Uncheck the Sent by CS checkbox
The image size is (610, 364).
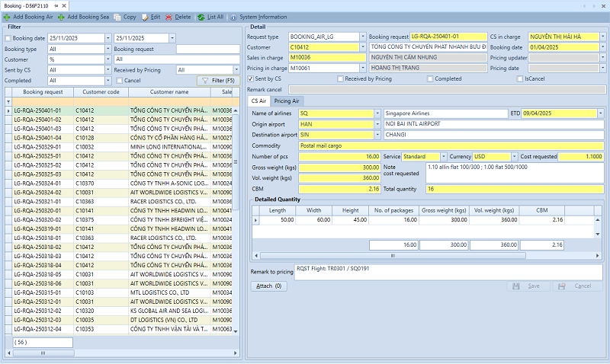point(251,78)
